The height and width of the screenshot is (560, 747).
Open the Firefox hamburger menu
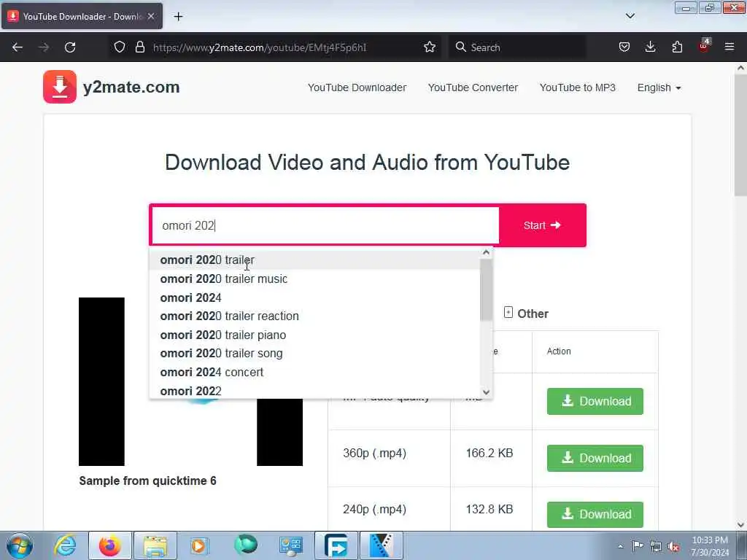(729, 47)
